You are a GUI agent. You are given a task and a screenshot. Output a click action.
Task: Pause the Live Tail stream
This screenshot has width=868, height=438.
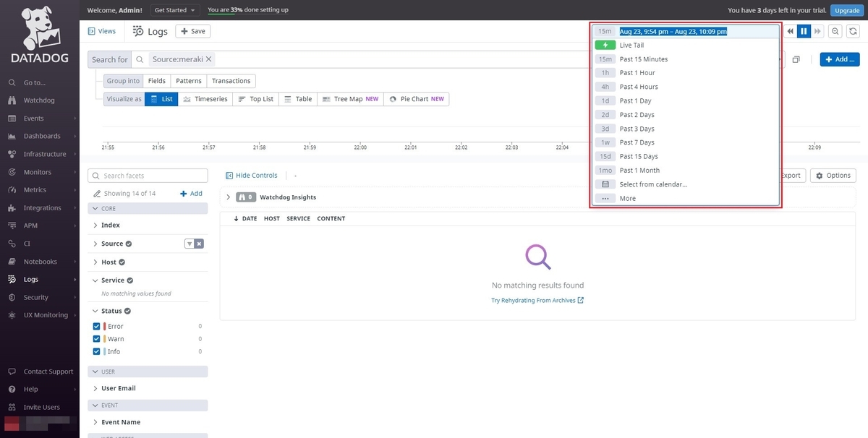click(803, 31)
